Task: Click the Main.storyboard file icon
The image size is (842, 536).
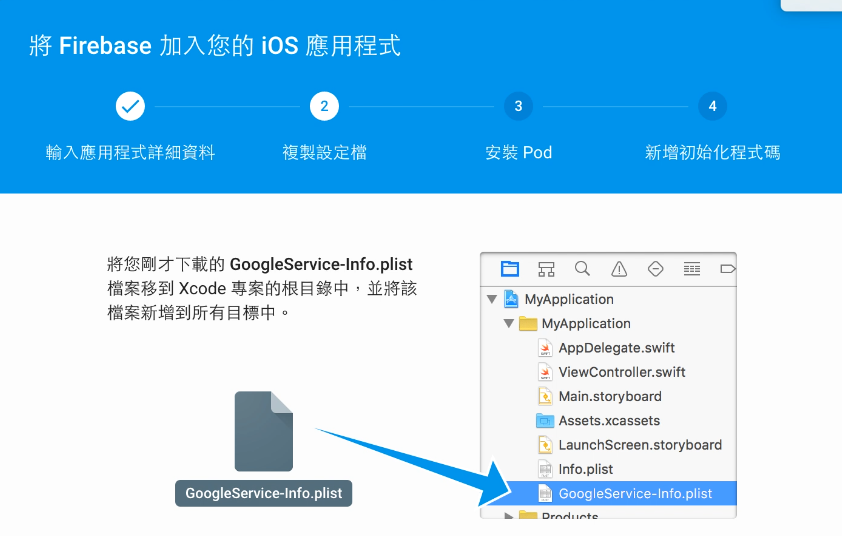Action: (545, 396)
